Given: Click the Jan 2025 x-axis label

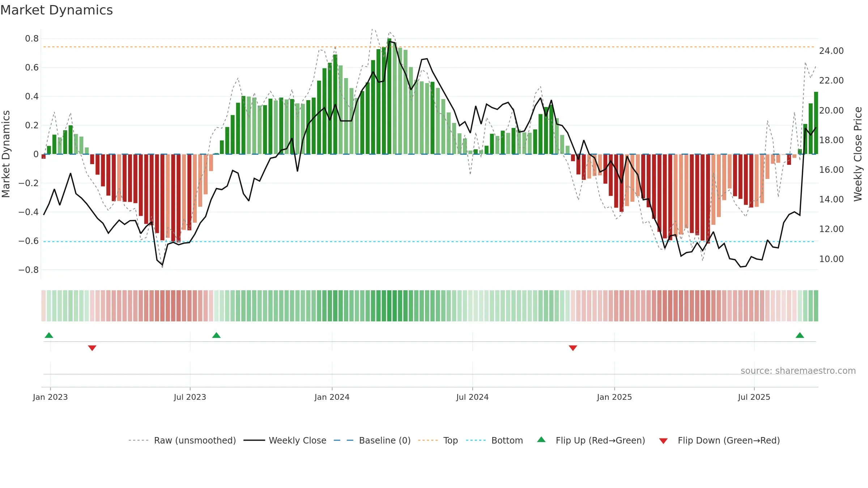Looking at the screenshot, I should point(614,397).
